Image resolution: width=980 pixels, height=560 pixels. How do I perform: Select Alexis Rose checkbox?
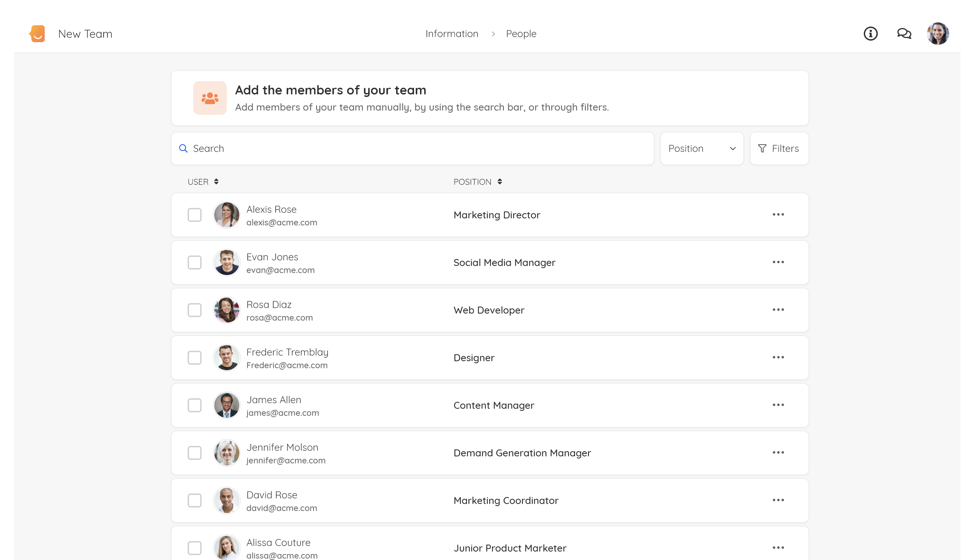click(195, 215)
